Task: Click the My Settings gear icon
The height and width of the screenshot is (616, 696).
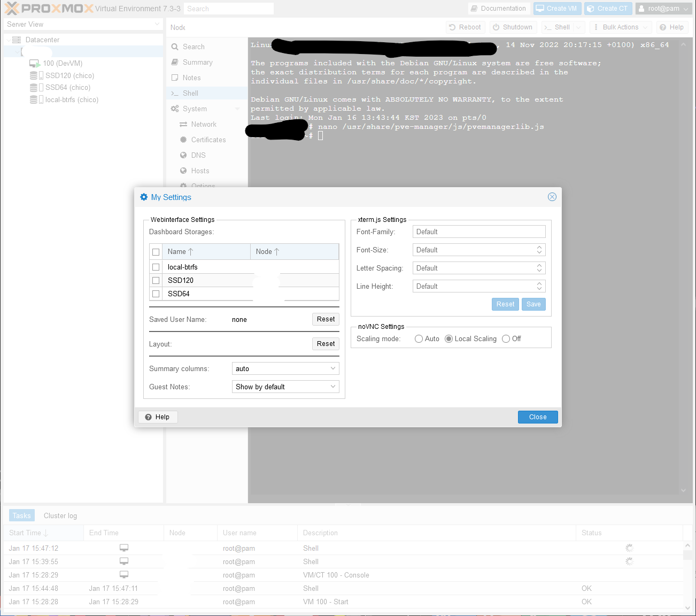Action: 144,197
